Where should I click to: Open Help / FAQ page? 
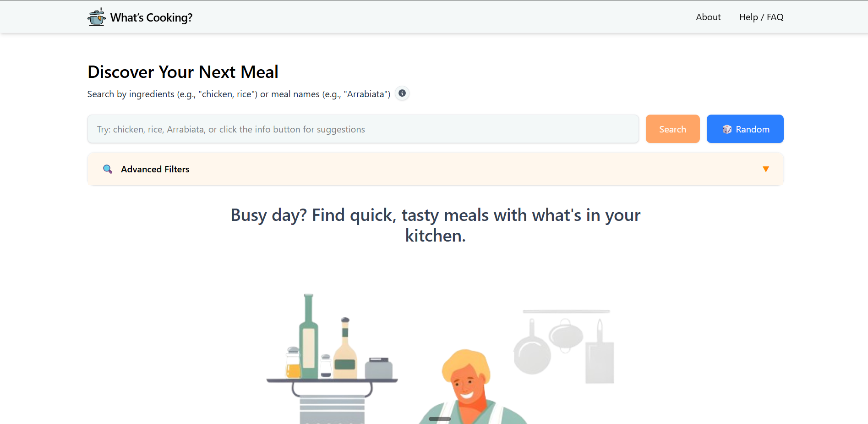tap(761, 17)
